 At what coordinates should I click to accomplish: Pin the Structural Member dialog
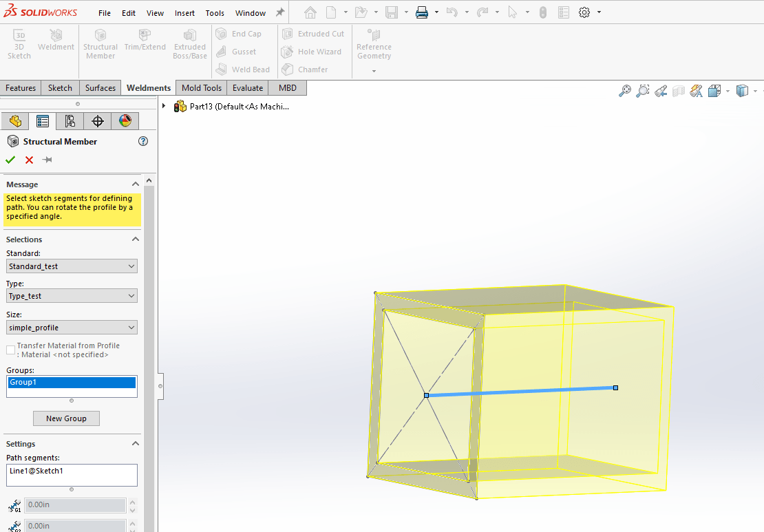click(x=47, y=159)
